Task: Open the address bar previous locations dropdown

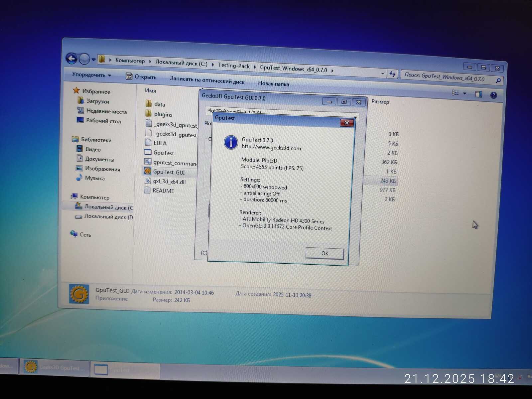Action: [x=383, y=73]
